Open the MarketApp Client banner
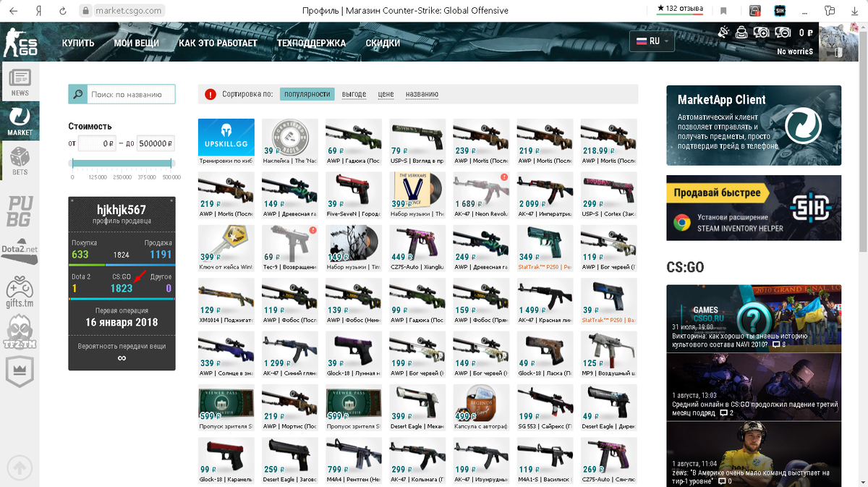Viewport: 868px width, 487px height. (x=754, y=126)
